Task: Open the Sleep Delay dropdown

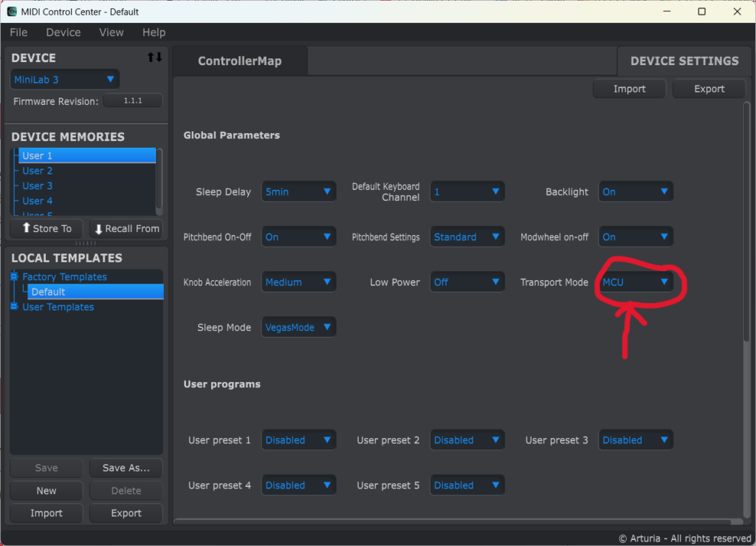Action: pyautogui.click(x=298, y=191)
